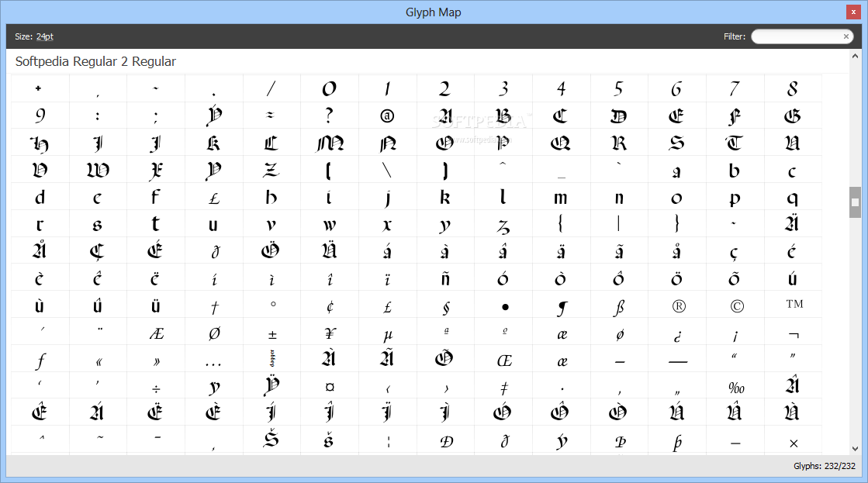Select the digit 4 glyph
Image resolution: width=868 pixels, height=483 pixels.
(x=562, y=88)
